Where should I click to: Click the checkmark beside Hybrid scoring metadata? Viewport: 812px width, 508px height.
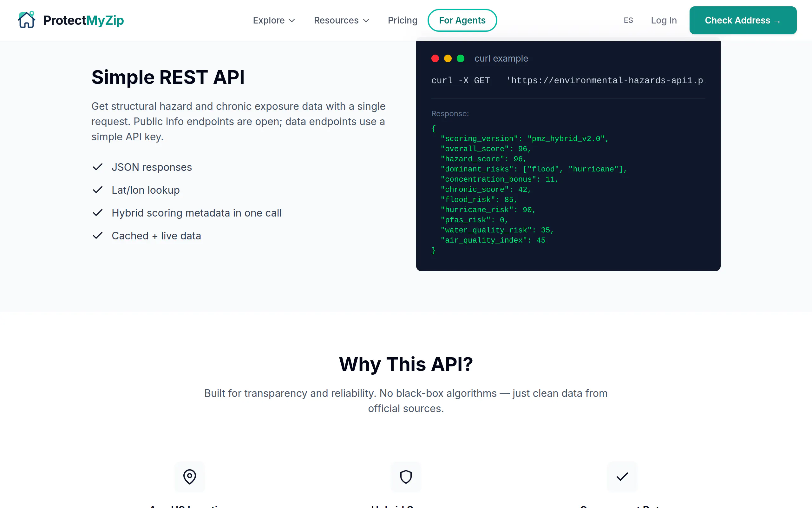(x=97, y=213)
